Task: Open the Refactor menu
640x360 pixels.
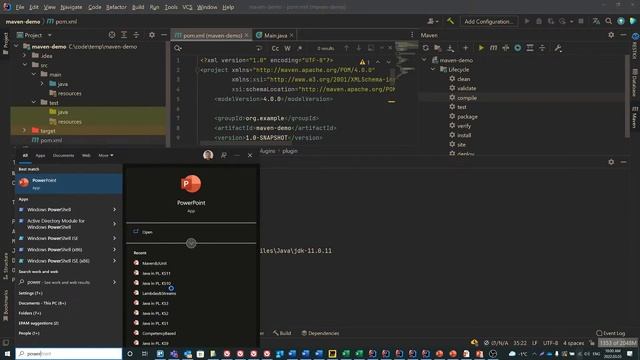Action: pos(116,7)
